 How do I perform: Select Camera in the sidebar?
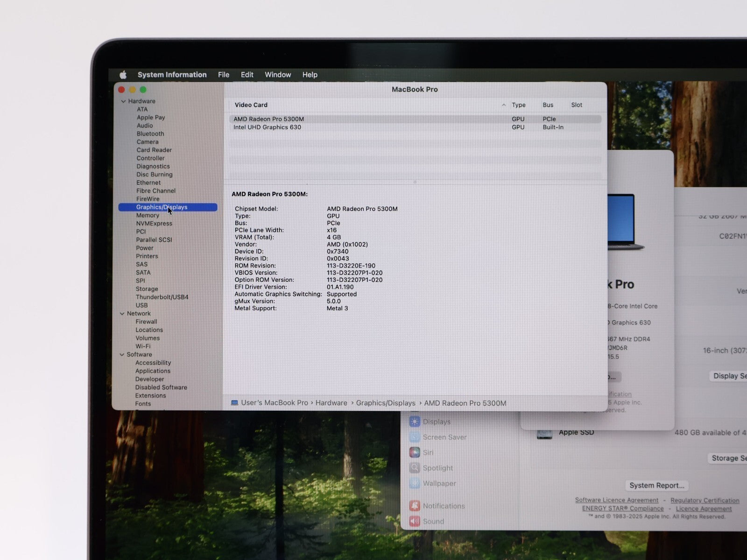pos(148,142)
